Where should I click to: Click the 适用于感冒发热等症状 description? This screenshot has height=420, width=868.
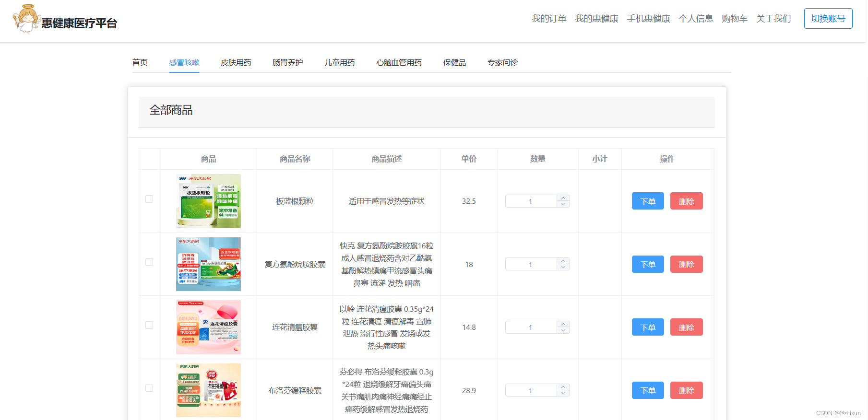point(387,201)
